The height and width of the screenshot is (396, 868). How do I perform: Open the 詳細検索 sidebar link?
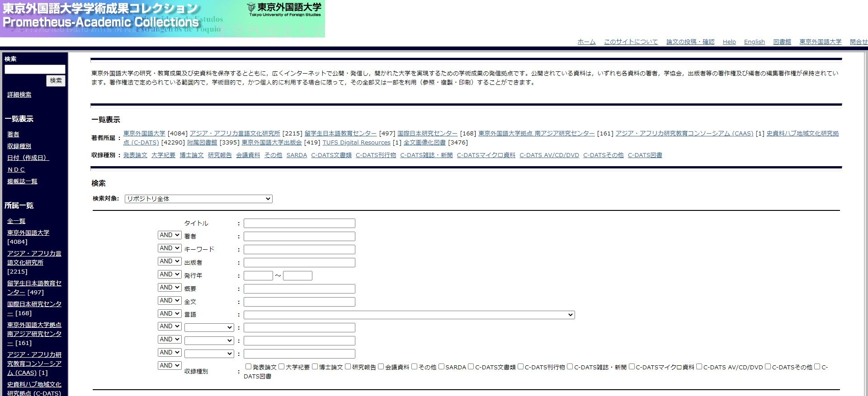19,95
